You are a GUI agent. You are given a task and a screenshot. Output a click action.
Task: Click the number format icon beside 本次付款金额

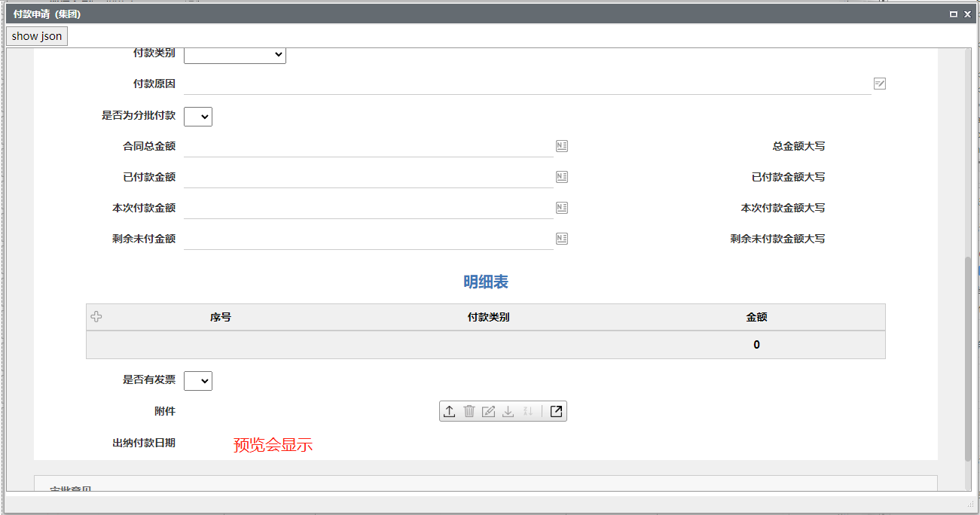562,208
